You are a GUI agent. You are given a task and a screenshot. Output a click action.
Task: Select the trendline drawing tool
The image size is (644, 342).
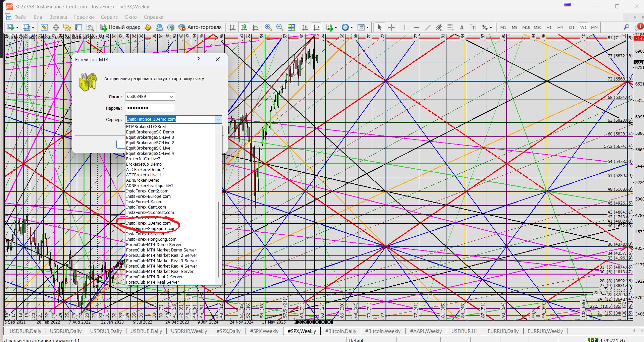point(428,27)
